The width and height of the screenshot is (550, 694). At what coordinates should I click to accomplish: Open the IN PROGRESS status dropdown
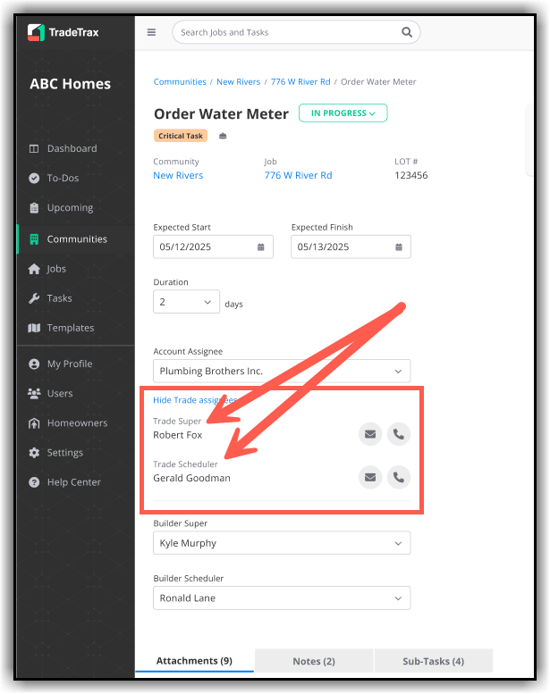pos(343,113)
